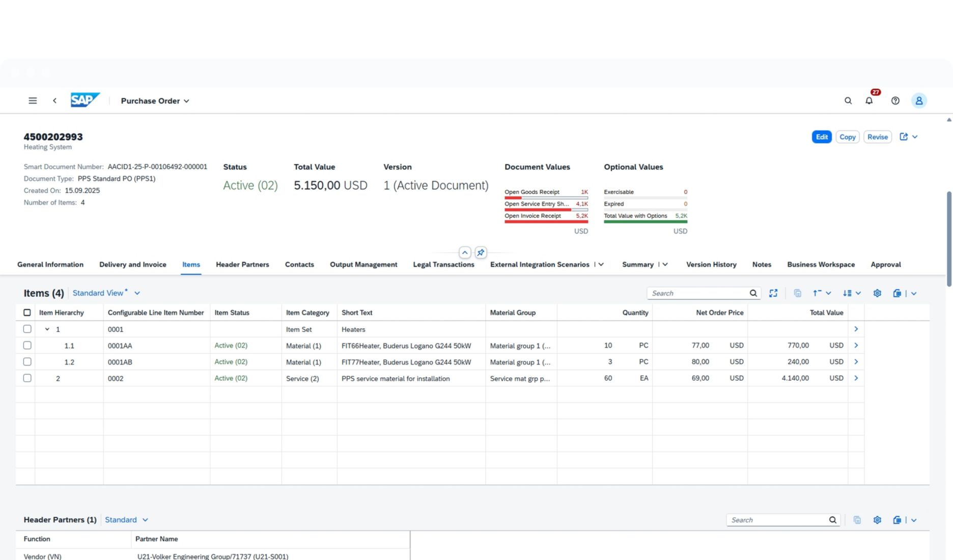This screenshot has width=953, height=560.
Task: Click the Edit button
Action: [821, 136]
